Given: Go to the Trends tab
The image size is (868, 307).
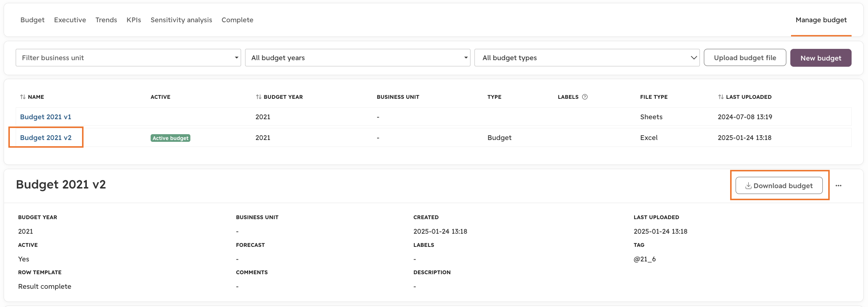Looking at the screenshot, I should click(106, 20).
